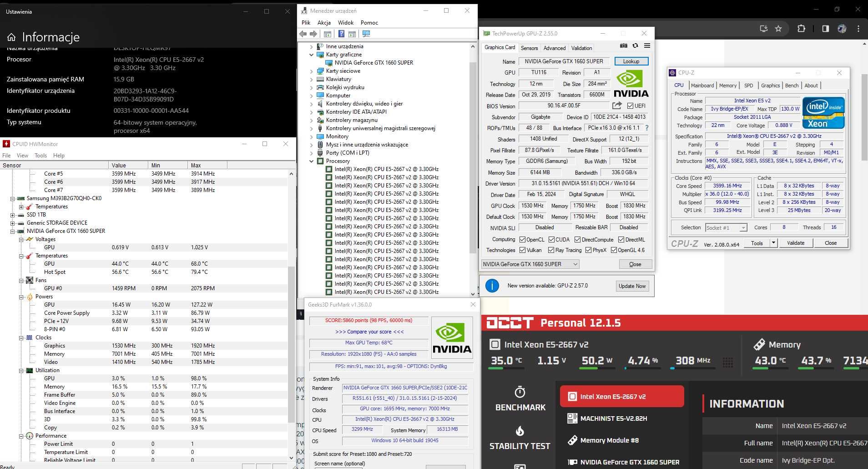Open the GPU selection dropdown in GPU-Z
Image resolution: width=868 pixels, height=469 pixels.
pos(530,264)
